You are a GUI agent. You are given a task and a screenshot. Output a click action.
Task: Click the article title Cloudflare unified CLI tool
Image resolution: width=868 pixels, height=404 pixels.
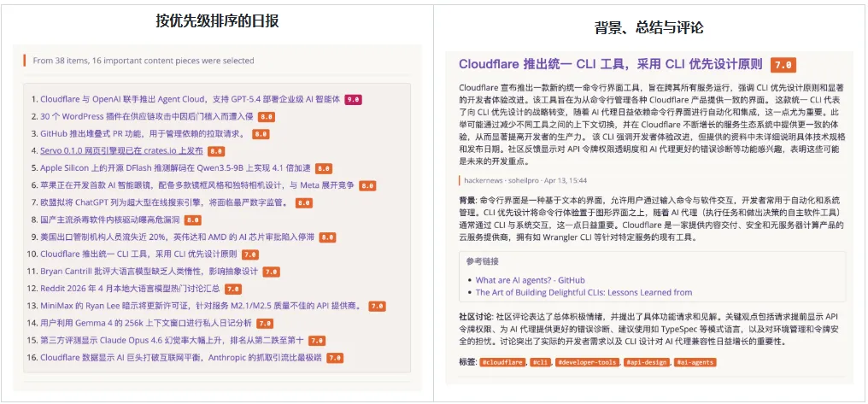611,64
